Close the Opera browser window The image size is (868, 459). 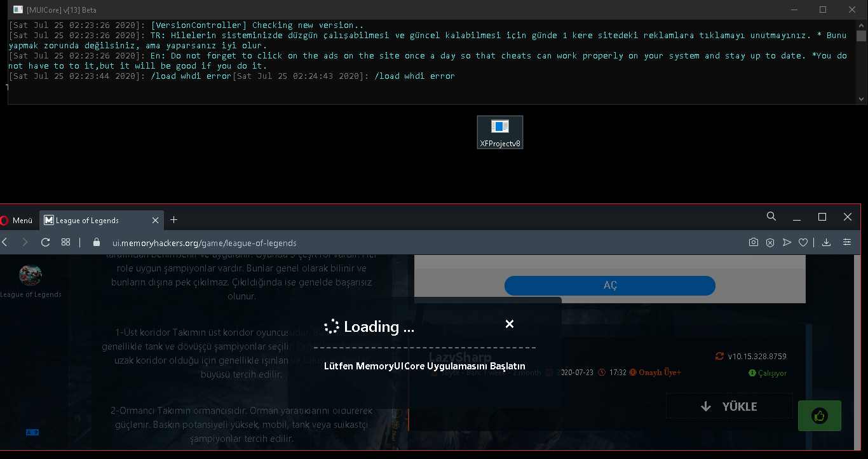point(848,217)
